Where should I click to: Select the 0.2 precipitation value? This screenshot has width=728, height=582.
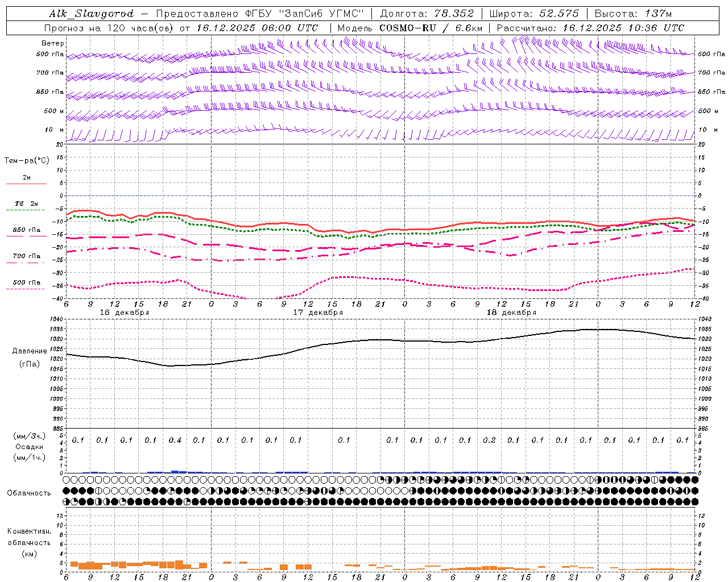[x=489, y=440]
